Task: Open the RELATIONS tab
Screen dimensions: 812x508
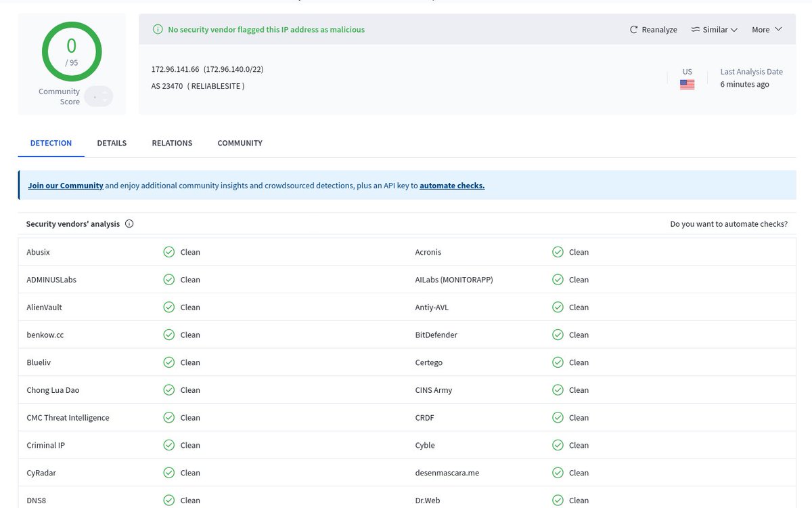Action: (172, 143)
